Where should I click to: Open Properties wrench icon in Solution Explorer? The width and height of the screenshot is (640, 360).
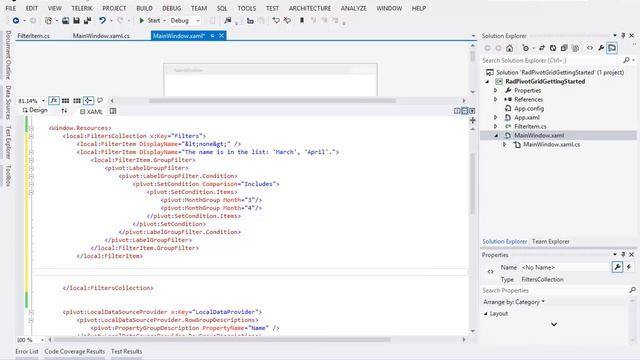click(601, 48)
